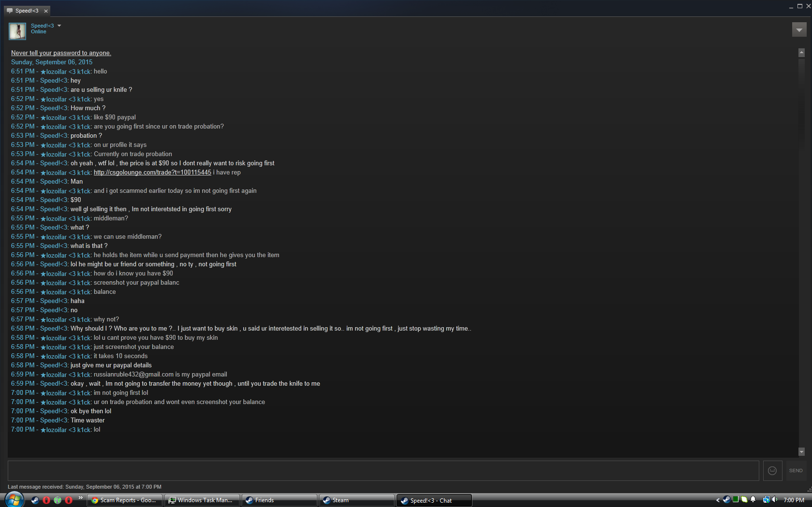Viewport: 812px width, 507px height.
Task: Click the notification bell tray icon
Action: pos(753,500)
